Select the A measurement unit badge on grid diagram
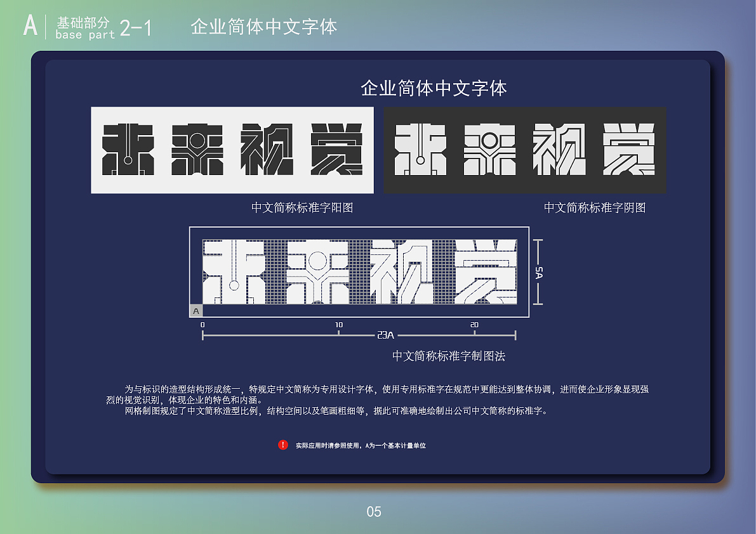Image resolution: width=756 pixels, height=534 pixels. click(196, 311)
